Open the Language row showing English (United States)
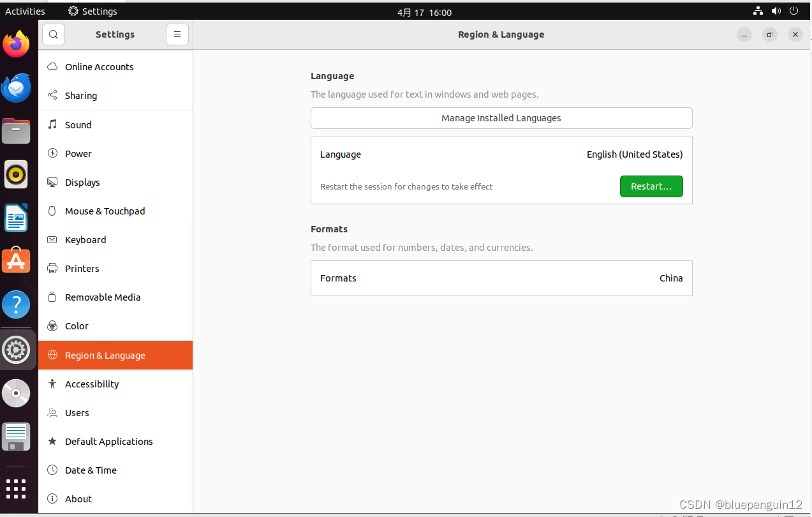The width and height of the screenshot is (812, 517). [x=501, y=154]
